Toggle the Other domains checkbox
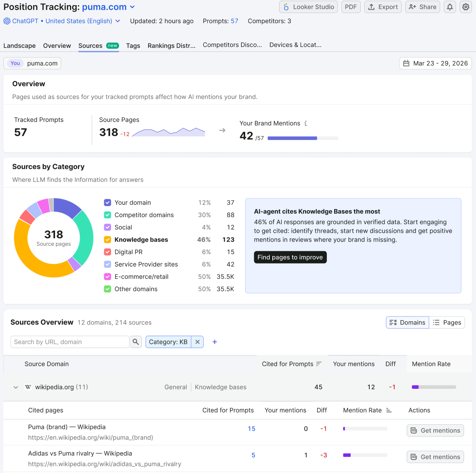This screenshot has height=473, width=476. coord(108,289)
